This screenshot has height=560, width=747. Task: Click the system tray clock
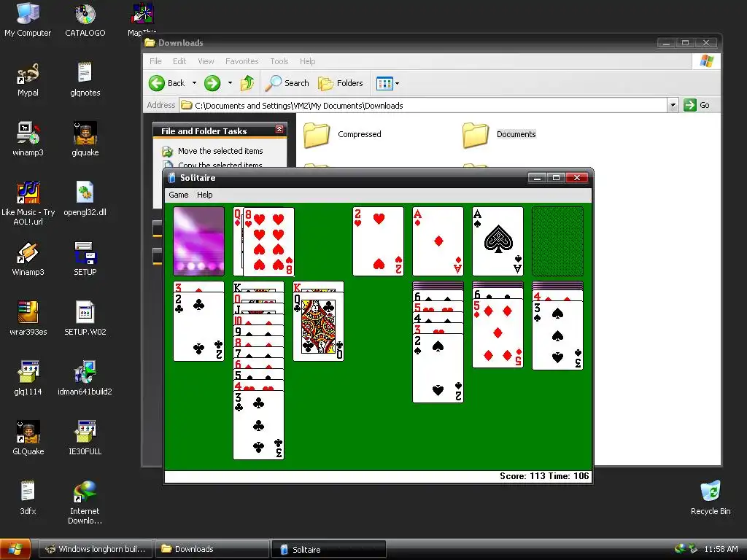(x=721, y=549)
